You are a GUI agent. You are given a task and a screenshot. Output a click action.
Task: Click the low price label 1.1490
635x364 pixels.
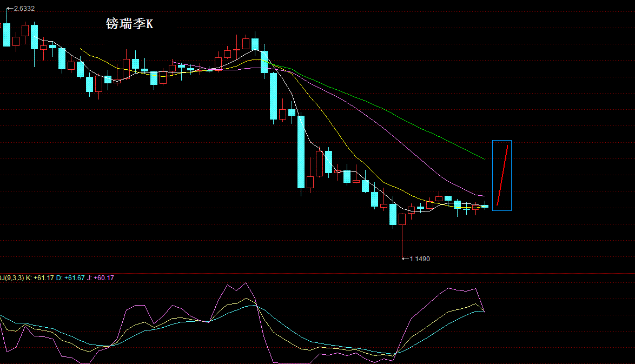pyautogui.click(x=420, y=259)
